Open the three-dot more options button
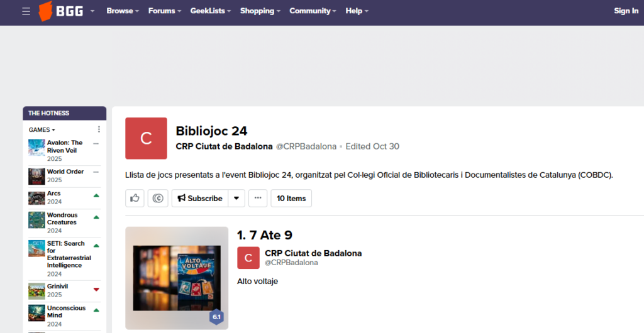The height and width of the screenshot is (333, 644). coord(257,198)
